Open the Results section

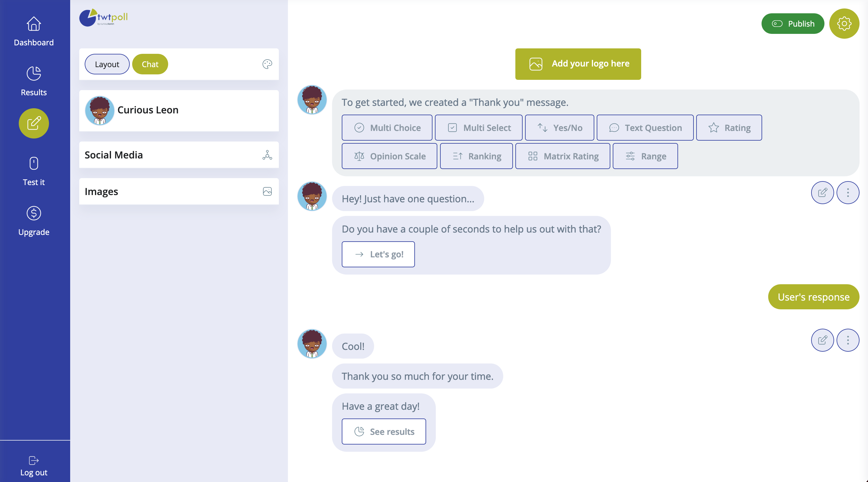click(x=34, y=81)
